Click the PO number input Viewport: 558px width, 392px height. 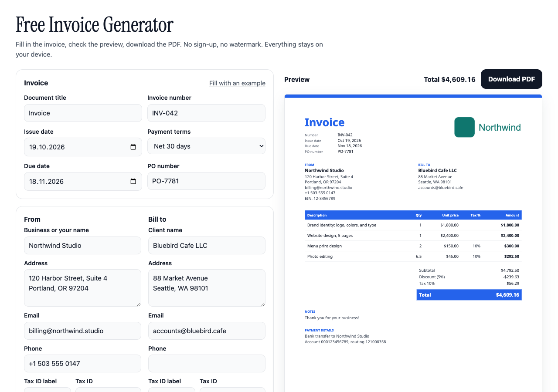[206, 181]
